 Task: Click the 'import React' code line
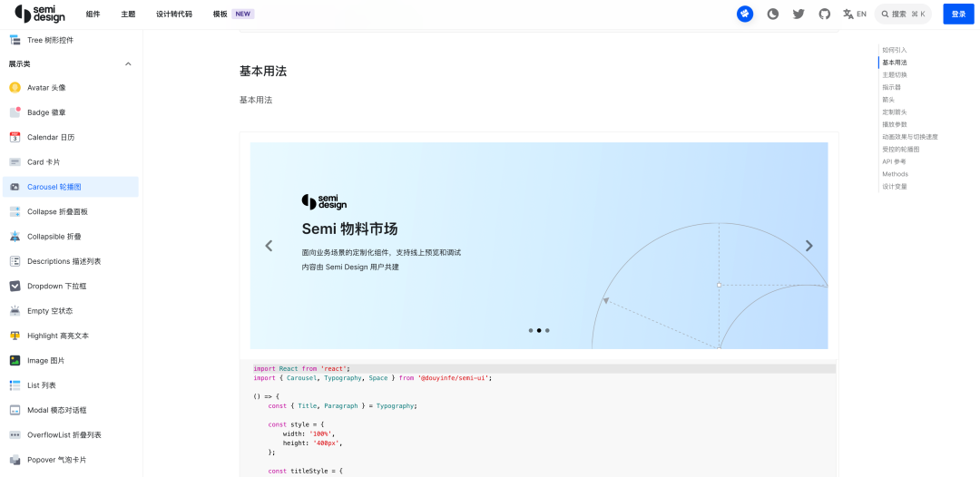(544, 369)
